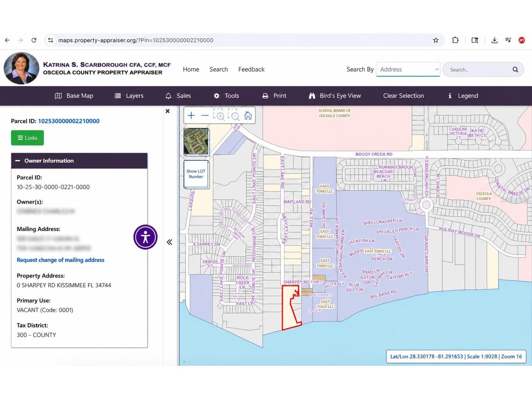The height and width of the screenshot is (399, 532).
Task: Collapse the Owner Information section
Action: (x=18, y=161)
